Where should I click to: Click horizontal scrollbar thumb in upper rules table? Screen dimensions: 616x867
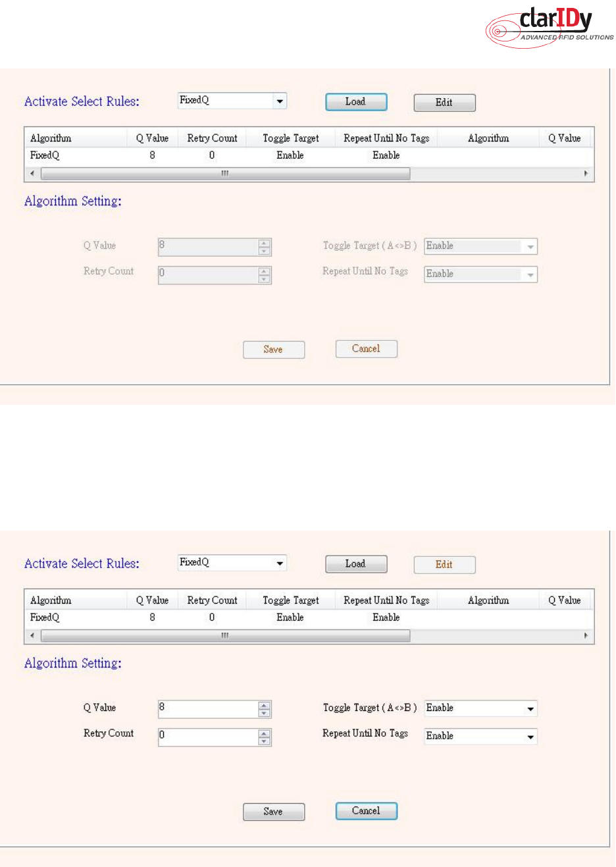(x=225, y=174)
